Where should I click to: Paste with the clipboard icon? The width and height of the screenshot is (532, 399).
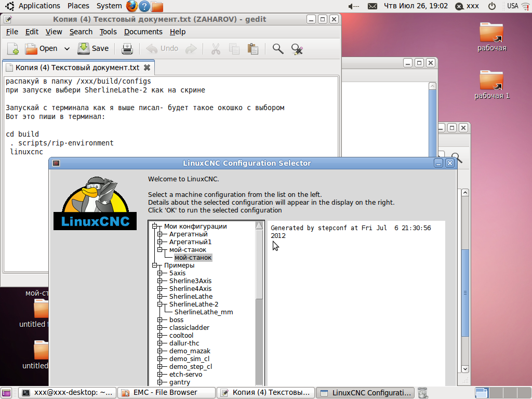(253, 49)
